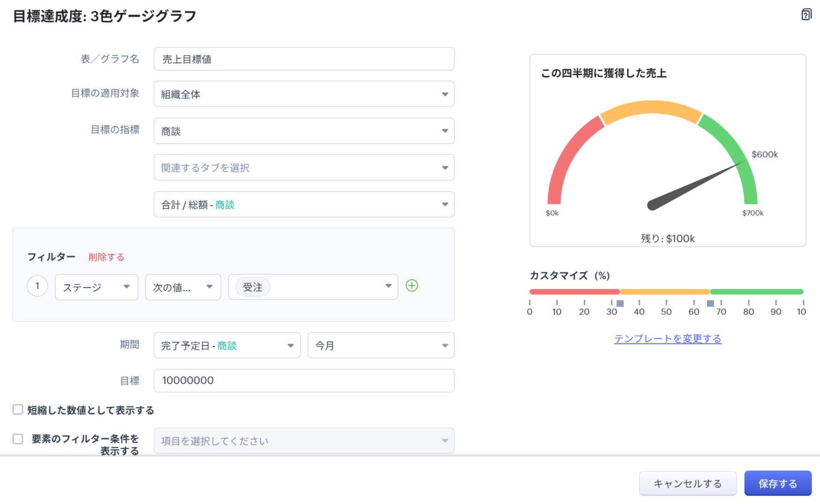Expand the 完了予定日 - 商談 period dropdown
This screenshot has height=504, width=820.
(227, 345)
